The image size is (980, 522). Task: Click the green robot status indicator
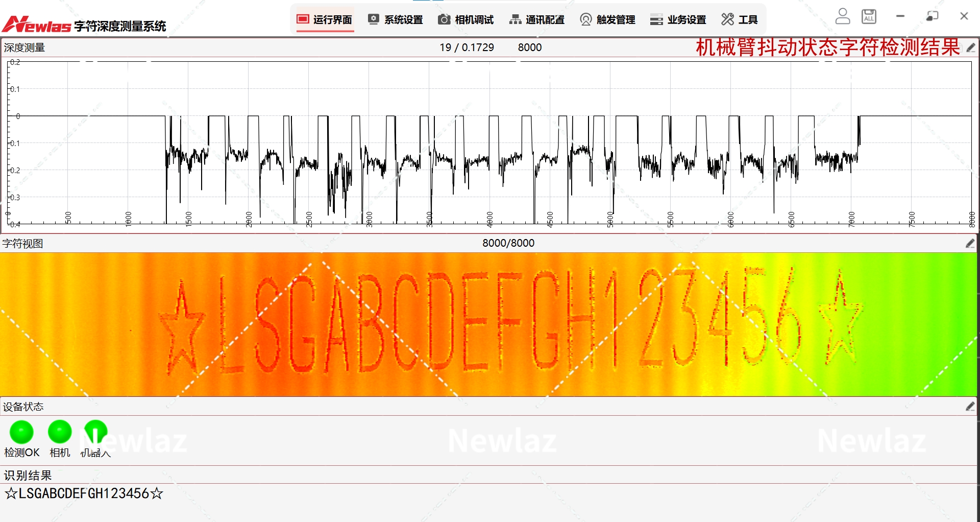point(95,432)
